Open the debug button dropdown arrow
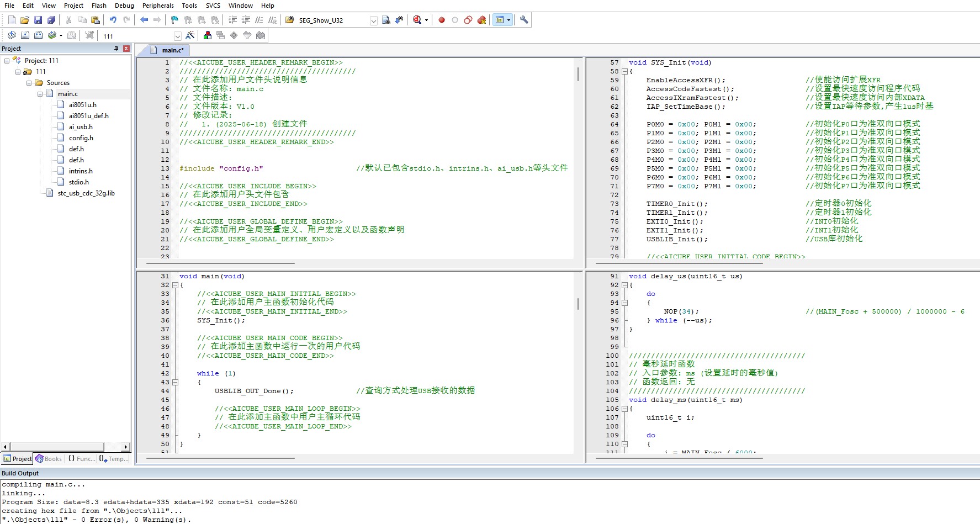 point(426,20)
